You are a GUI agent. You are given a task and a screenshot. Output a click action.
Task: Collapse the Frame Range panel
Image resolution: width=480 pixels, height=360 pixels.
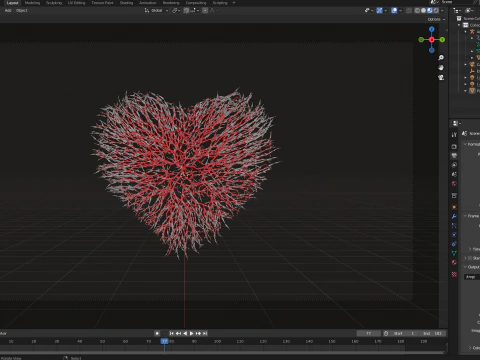coord(466,216)
